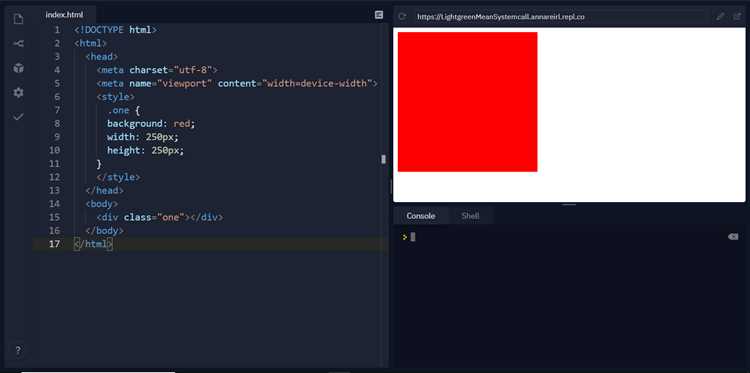Click the opening <head> tag

(x=101, y=56)
